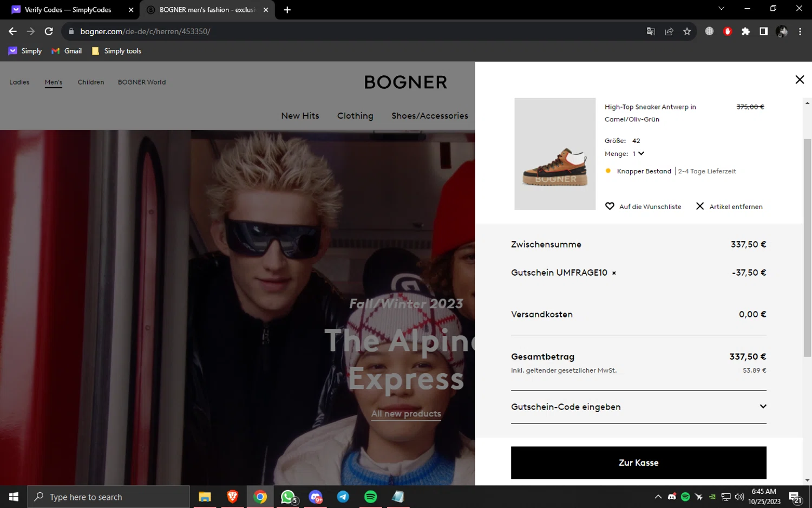Remove the UMFRAGE10 voucher with the small x
Image resolution: width=812 pixels, height=508 pixels.
[x=614, y=273]
